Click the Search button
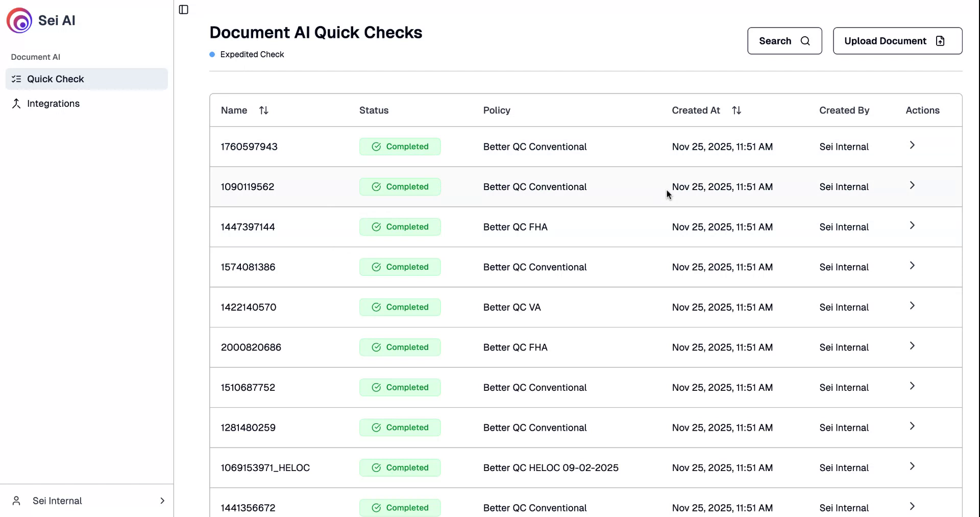 point(784,41)
